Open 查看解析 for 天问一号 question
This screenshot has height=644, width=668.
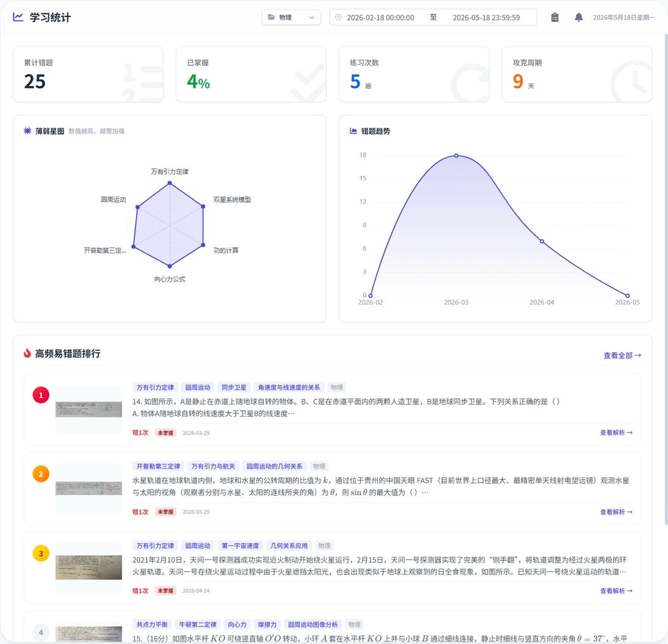[616, 591]
